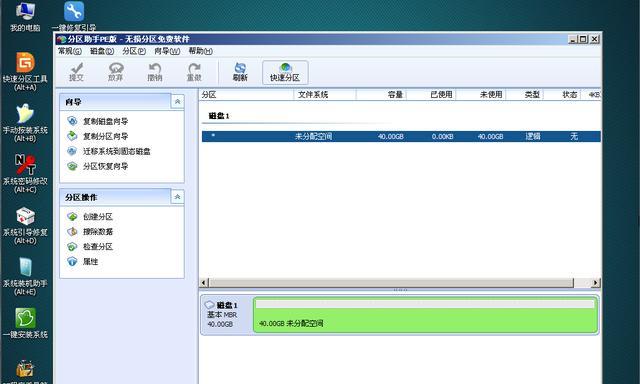
Task: Open 我的电脑 desktop icon
Action: tap(25, 17)
